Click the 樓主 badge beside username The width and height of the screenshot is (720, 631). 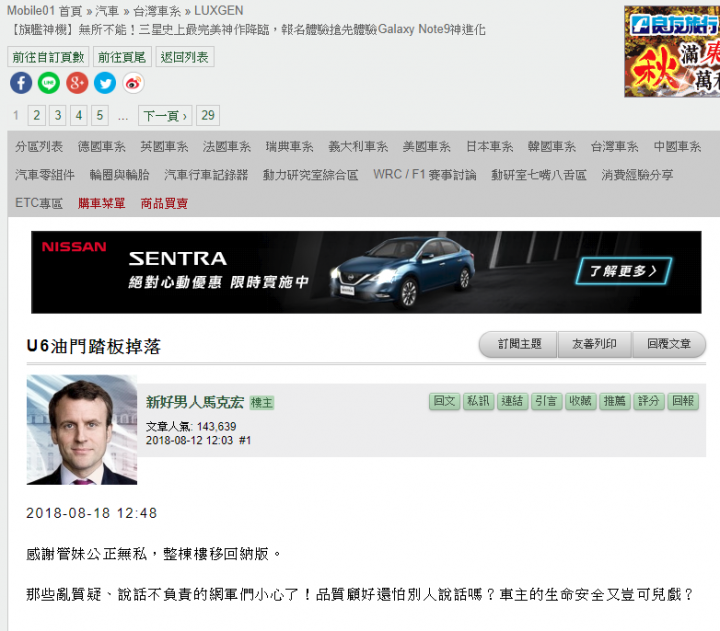point(262,403)
